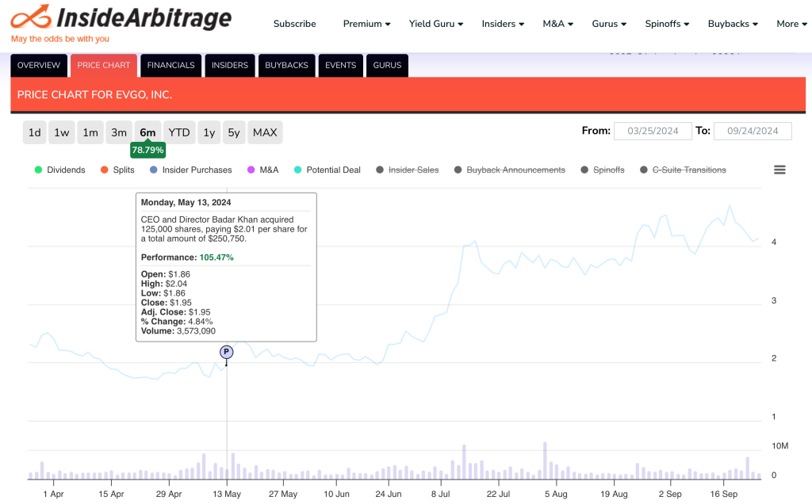This screenshot has width=812, height=504.
Task: Expand the Premium dropdown menu
Action: pyautogui.click(x=366, y=24)
